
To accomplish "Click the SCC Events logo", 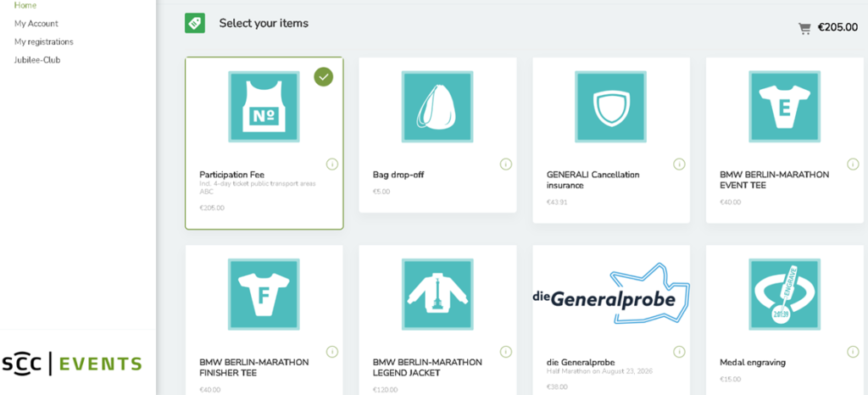I will [x=71, y=364].
